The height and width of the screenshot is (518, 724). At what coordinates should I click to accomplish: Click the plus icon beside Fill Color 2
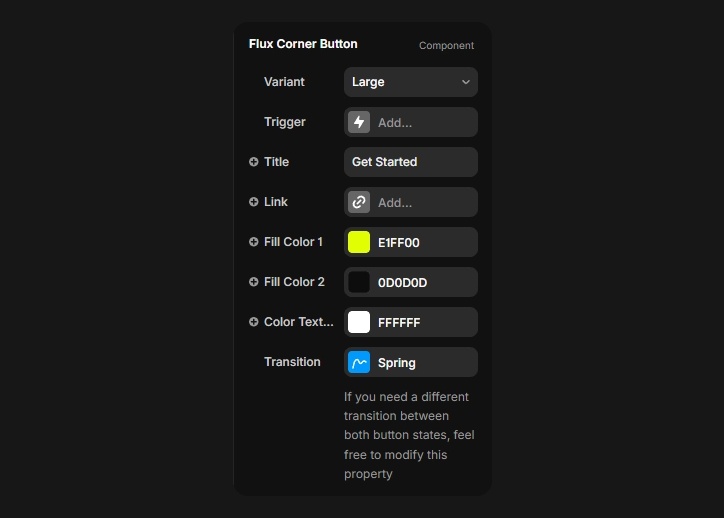click(254, 282)
